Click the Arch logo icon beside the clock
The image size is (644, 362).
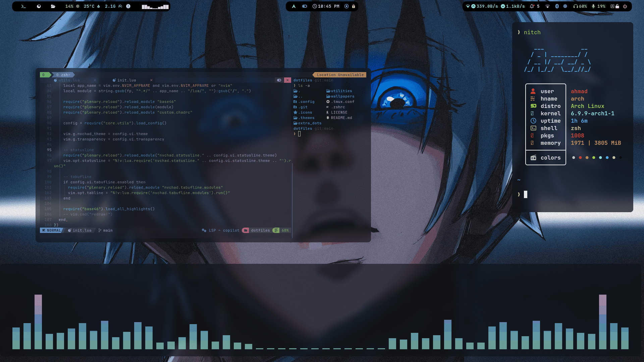pyautogui.click(x=294, y=6)
